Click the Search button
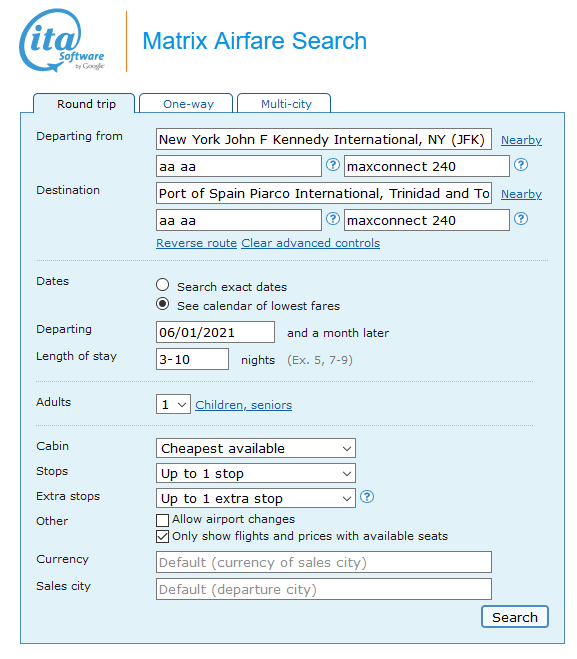The height and width of the screenshot is (659, 577). [515, 617]
